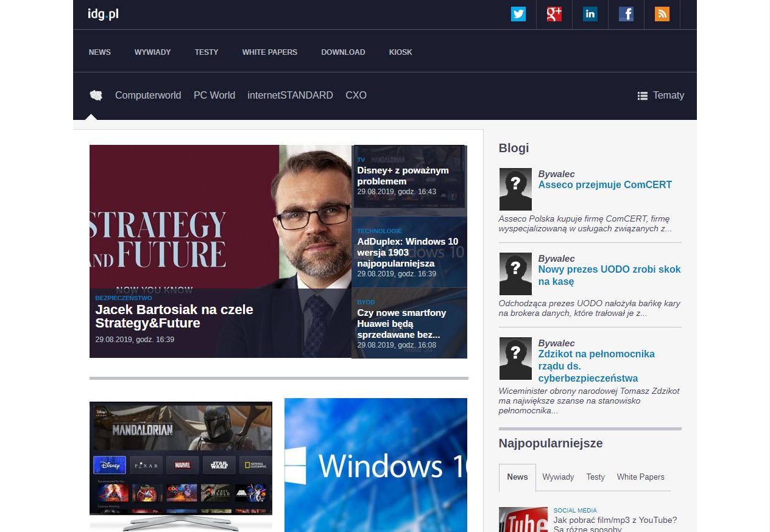Select the News tab in Najpopularniejsze

point(517,477)
